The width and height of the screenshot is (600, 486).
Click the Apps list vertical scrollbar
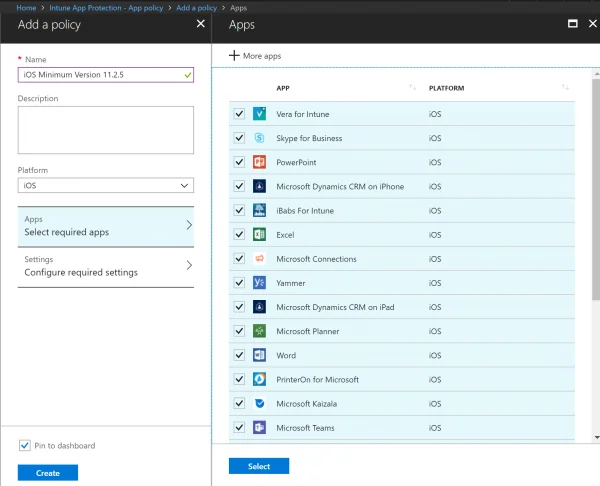pyautogui.click(x=596, y=189)
